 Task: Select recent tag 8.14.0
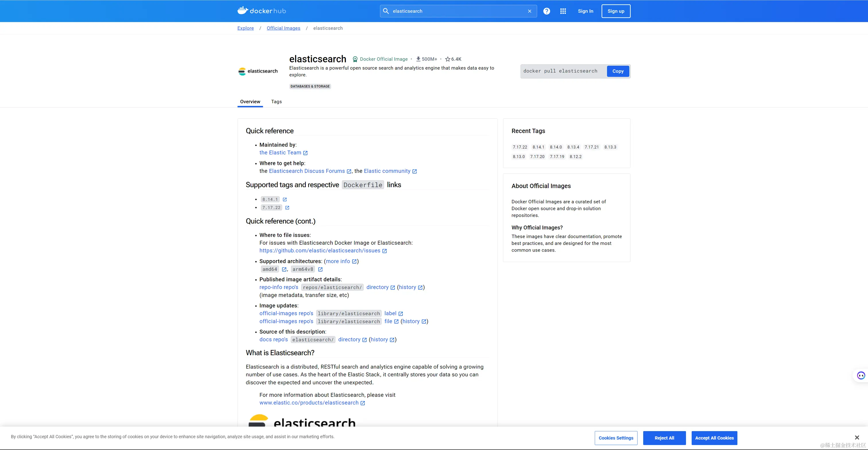(556, 147)
